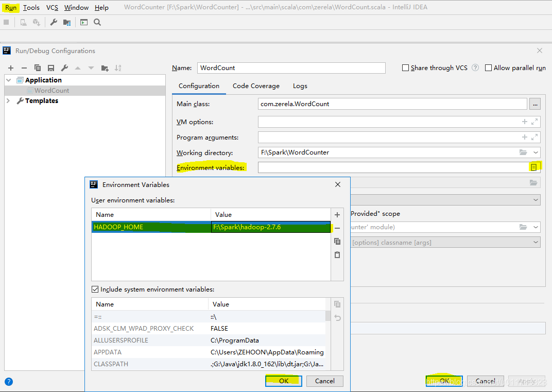Viewport: 552px width, 392px height.
Task: Click Cancel in Environment Variables dialog
Action: pyautogui.click(x=324, y=381)
